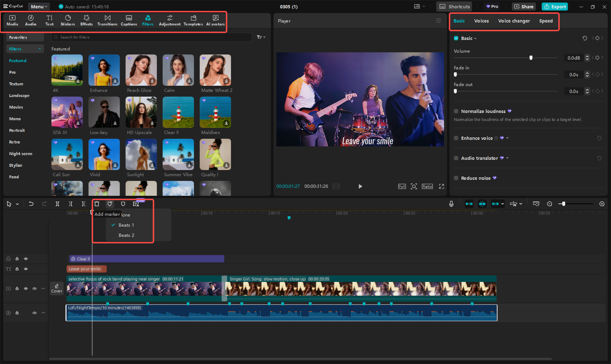Open the AI avatars panel

click(x=215, y=20)
